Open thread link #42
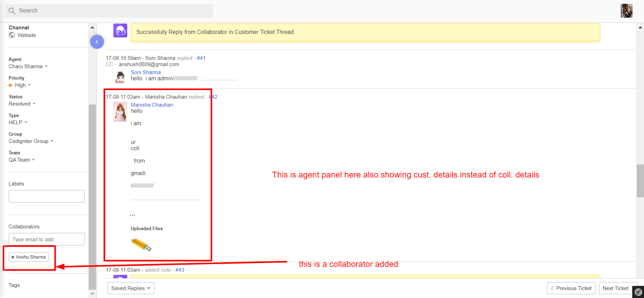 coord(213,97)
